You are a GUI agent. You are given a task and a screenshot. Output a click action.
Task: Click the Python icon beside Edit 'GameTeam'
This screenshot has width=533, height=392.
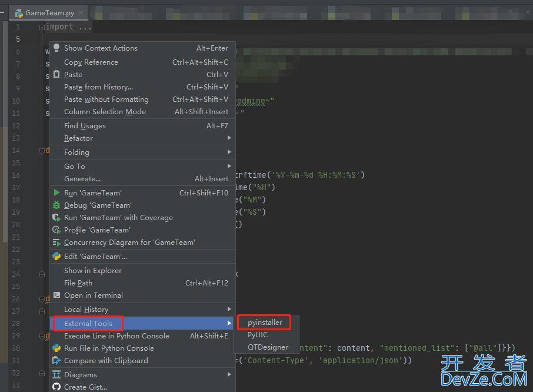(56, 257)
